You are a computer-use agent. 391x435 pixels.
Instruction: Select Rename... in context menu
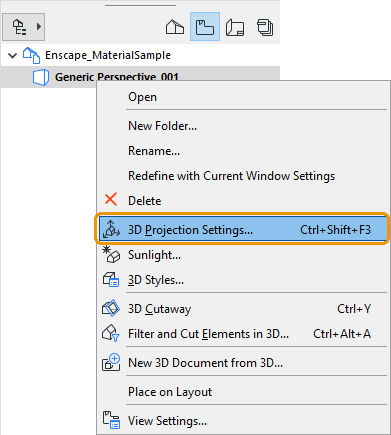click(154, 151)
